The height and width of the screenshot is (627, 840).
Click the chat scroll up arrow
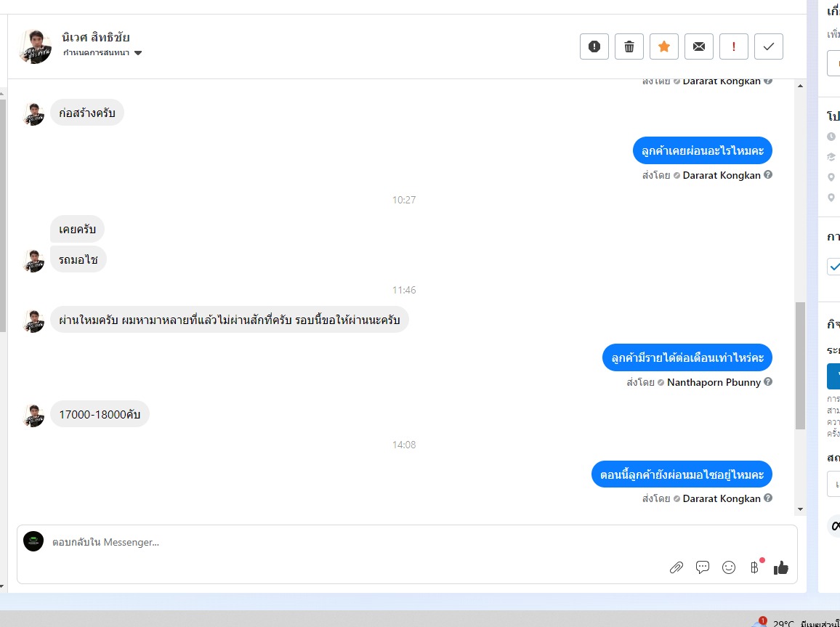click(800, 86)
